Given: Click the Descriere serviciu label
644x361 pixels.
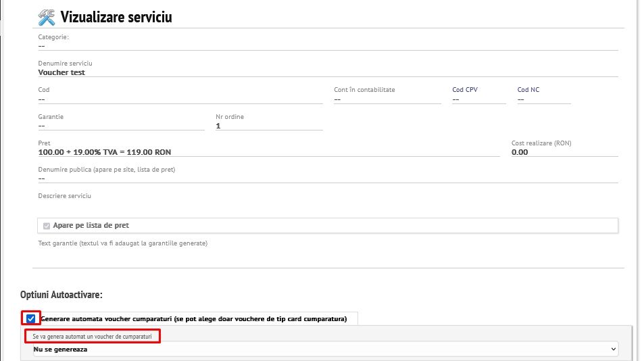Looking at the screenshot, I should pyautogui.click(x=65, y=196).
